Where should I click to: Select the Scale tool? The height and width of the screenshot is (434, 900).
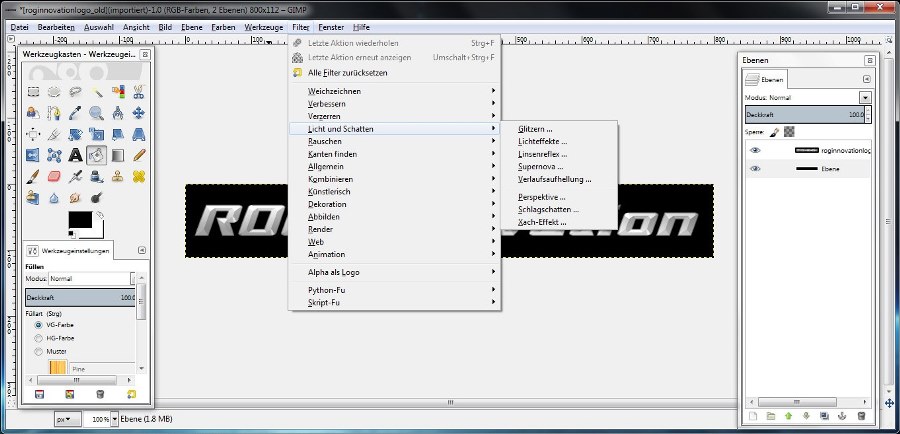[96, 134]
